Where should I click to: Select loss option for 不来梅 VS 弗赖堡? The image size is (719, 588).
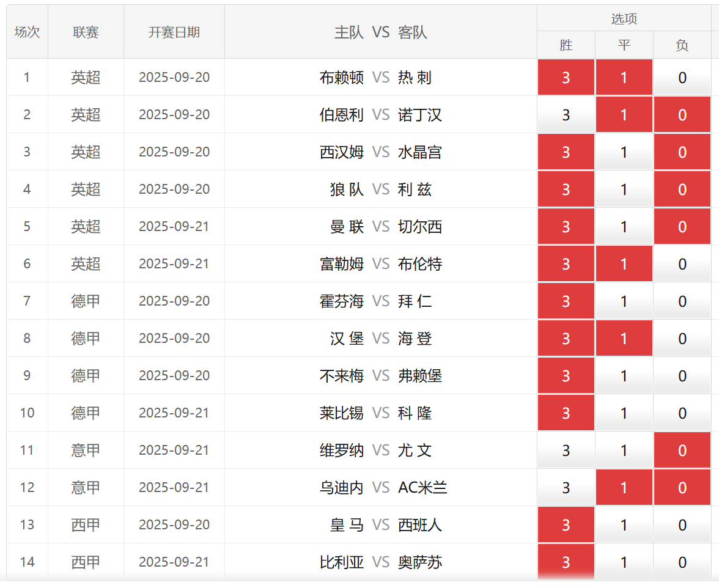point(682,376)
